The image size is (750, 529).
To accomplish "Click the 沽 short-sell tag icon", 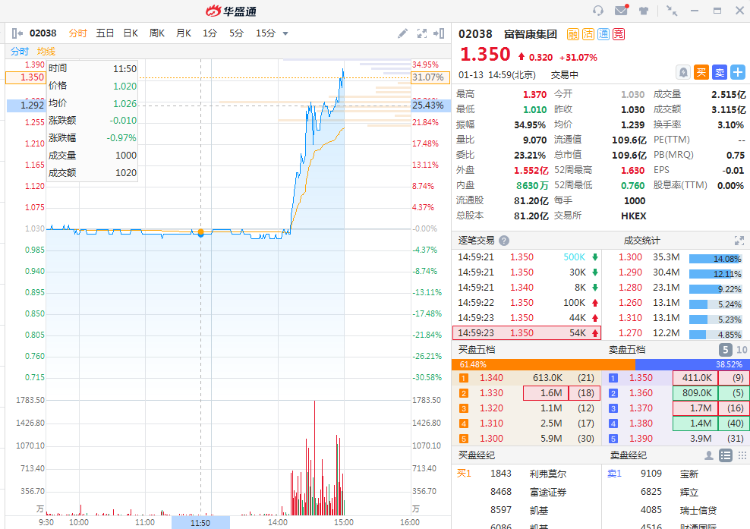I will coord(588,34).
